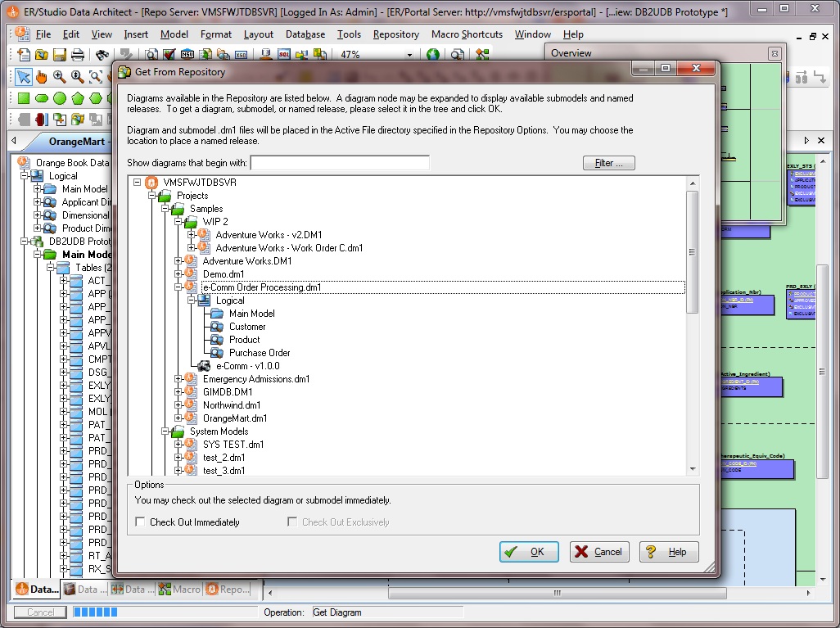The image size is (840, 628).
Task: Switch to the Repo... bottom tab
Action: click(228, 590)
